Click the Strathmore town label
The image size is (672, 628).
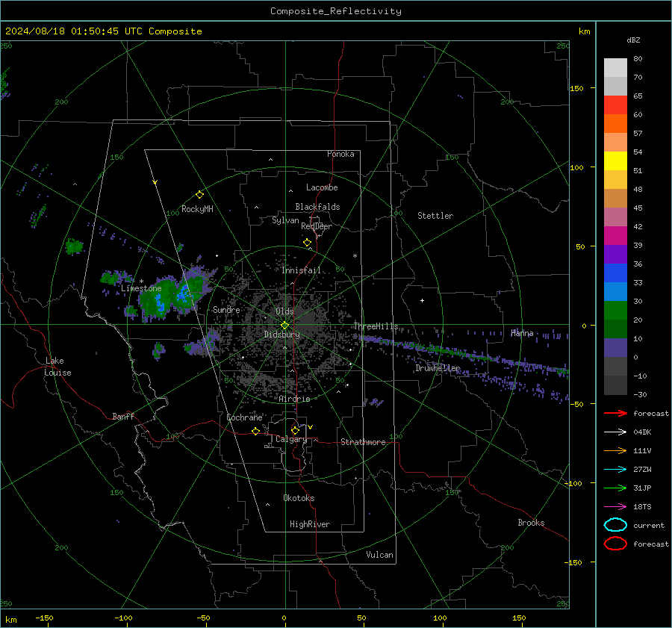click(x=363, y=442)
